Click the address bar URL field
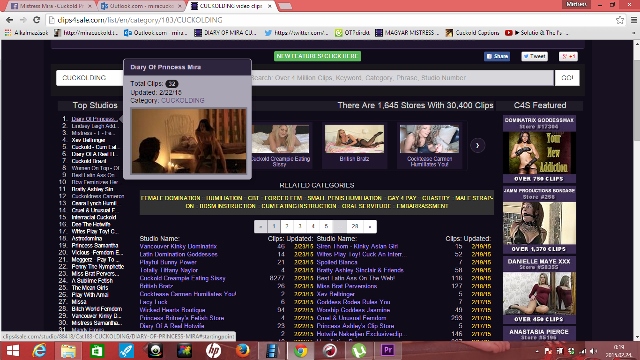Image resolution: width=640 pixels, height=360 pixels. pyautogui.click(x=331, y=20)
